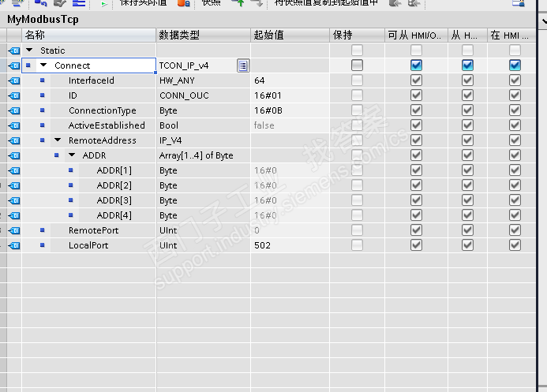Click the MyModbusTcp block title
The width and height of the screenshot is (547, 392).
pyautogui.click(x=43, y=19)
